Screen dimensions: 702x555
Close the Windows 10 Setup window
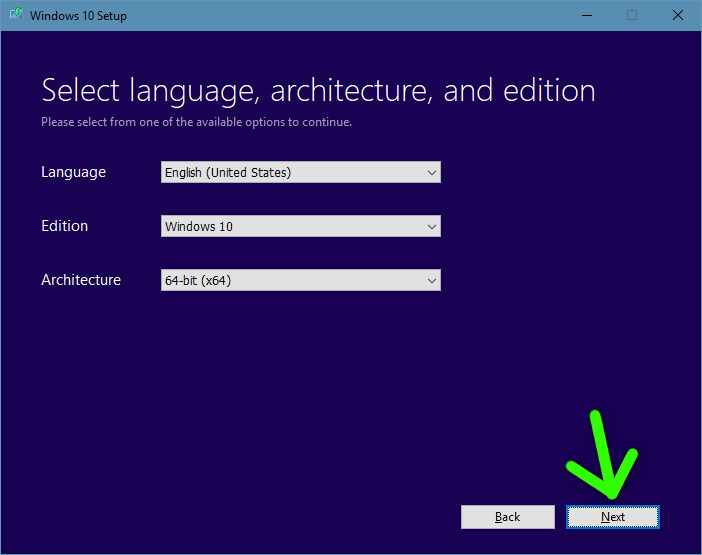678,15
